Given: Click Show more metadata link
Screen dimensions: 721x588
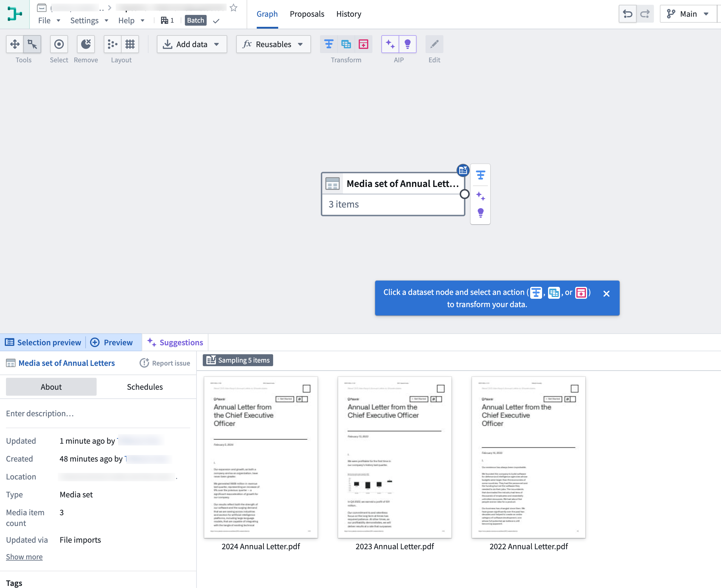Looking at the screenshot, I should pos(24,556).
